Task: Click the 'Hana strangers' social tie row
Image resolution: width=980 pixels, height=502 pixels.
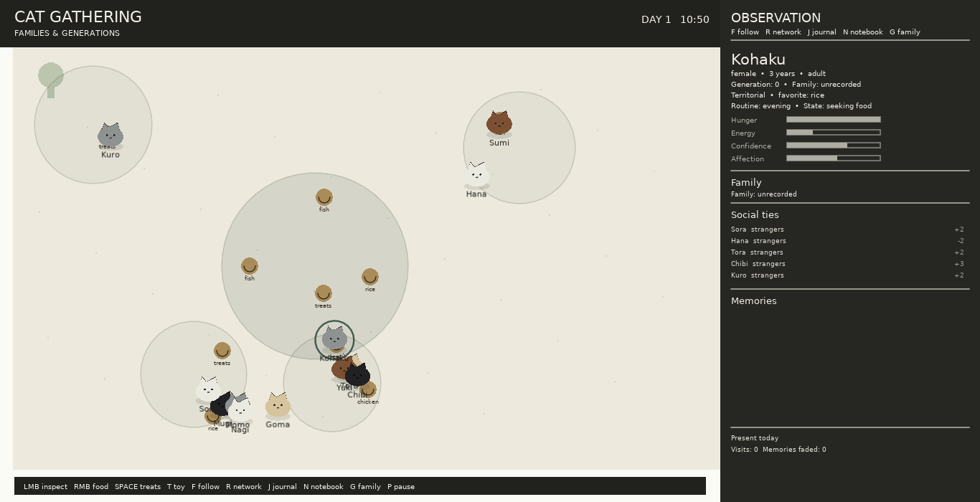Action: pyautogui.click(x=847, y=241)
